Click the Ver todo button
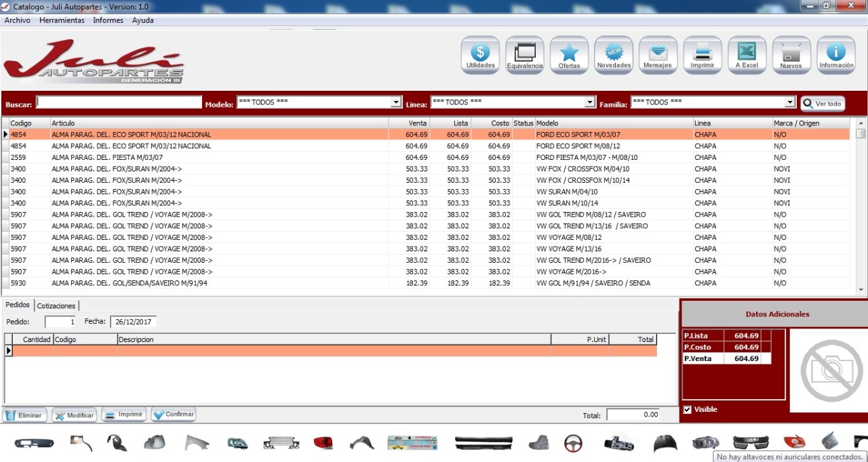 point(823,104)
